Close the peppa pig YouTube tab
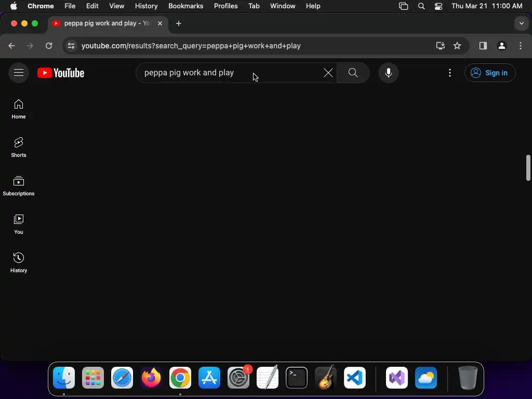Screen dimensions: 532x399 160,23
